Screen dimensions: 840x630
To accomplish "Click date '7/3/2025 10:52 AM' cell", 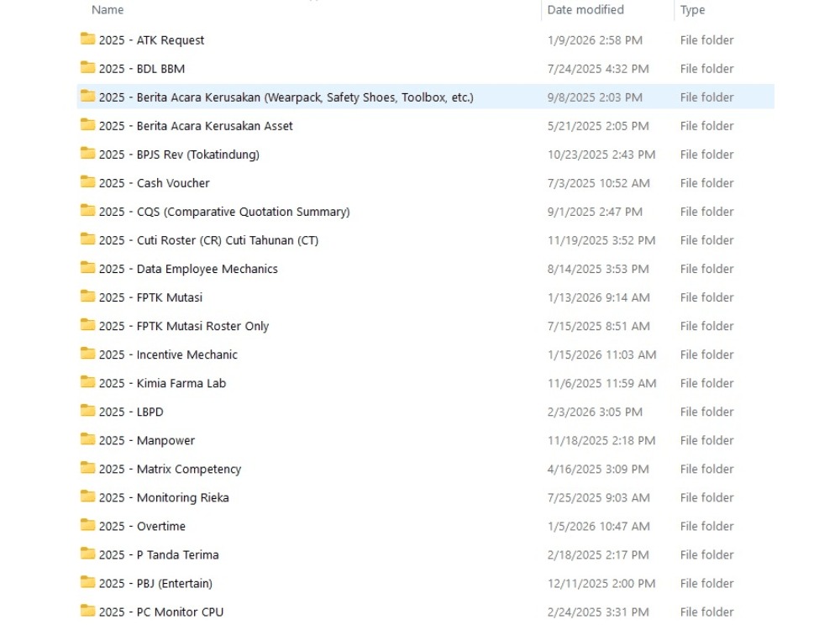I will pos(598,183).
